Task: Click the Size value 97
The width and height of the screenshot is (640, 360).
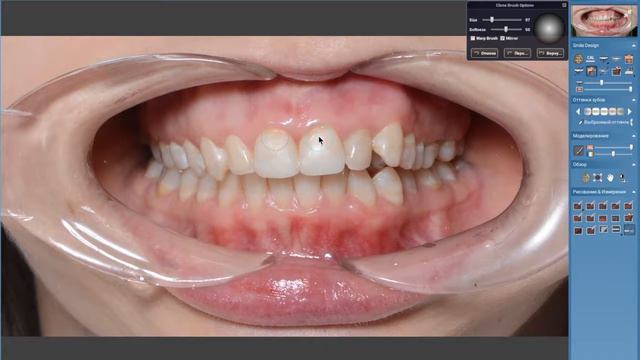Action: point(527,20)
